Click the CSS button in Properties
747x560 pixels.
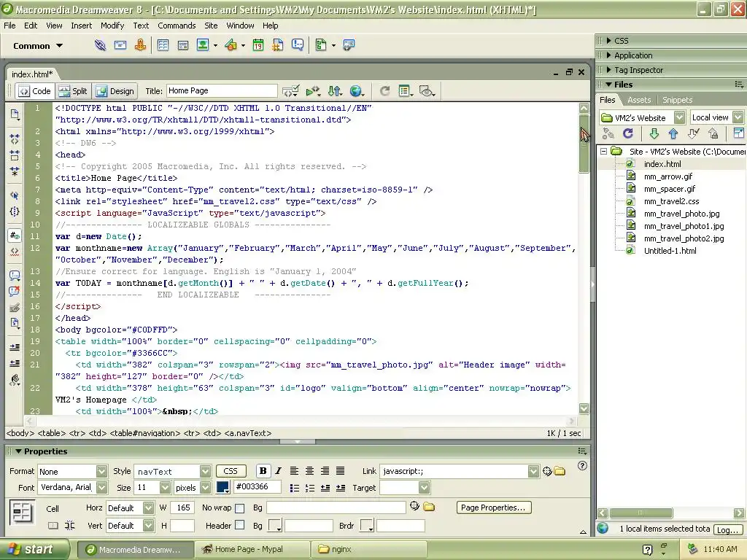tap(231, 471)
